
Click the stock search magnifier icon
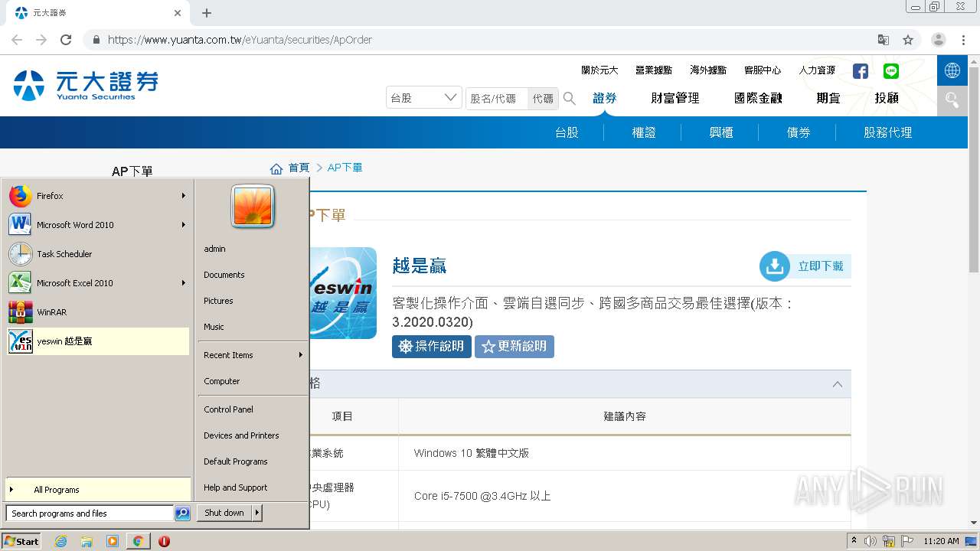570,98
